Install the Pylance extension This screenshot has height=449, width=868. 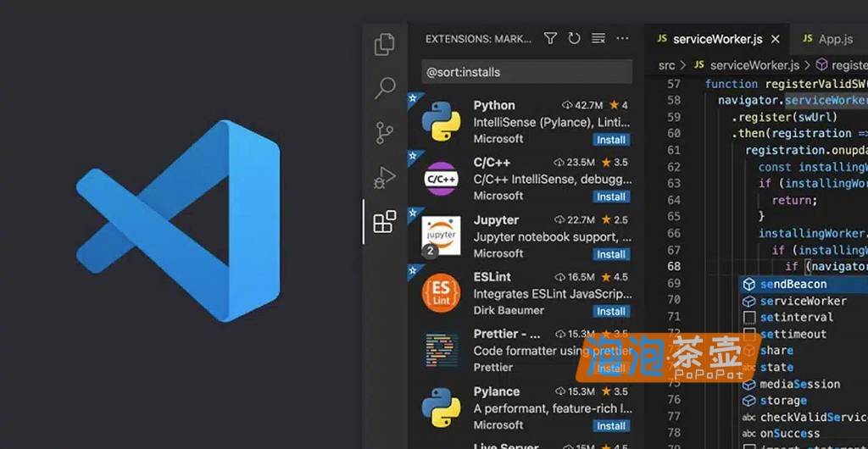coord(611,426)
